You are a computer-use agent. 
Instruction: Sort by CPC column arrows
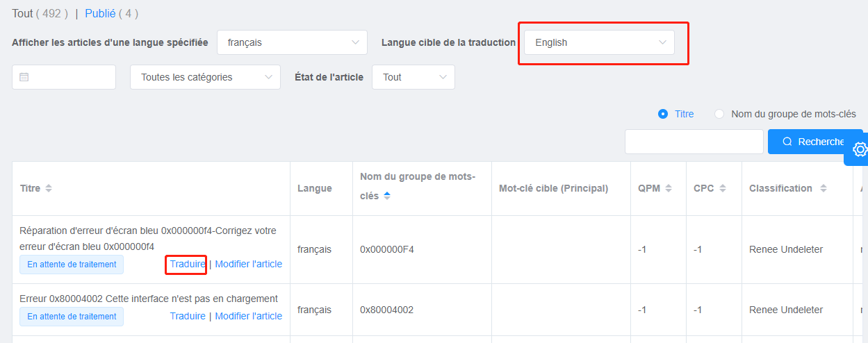(723, 189)
